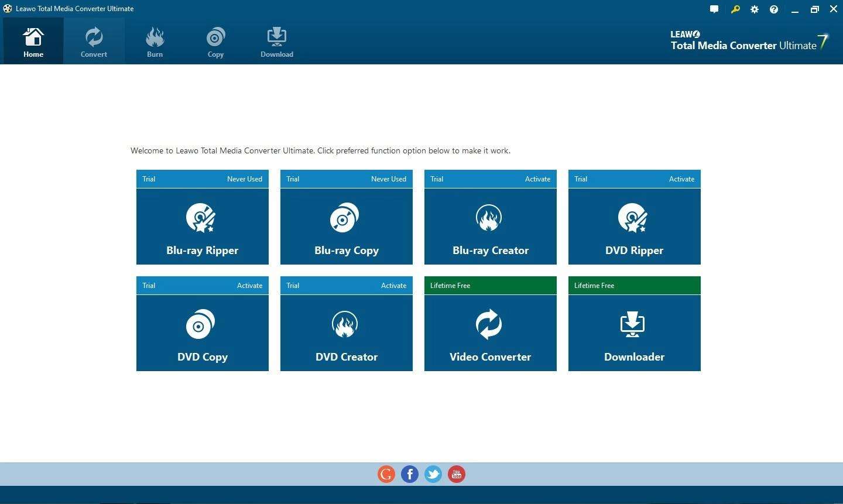Open settings via the gear icon

(755, 9)
